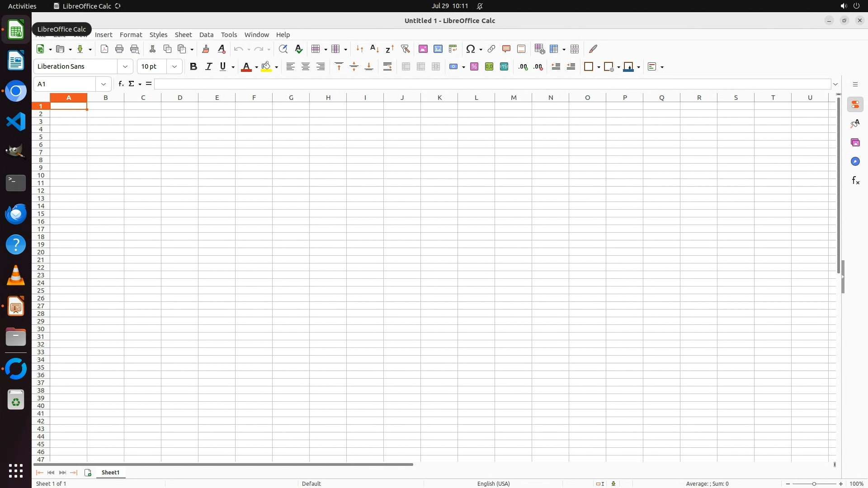Open the sidebar Navigator icon

point(855,162)
